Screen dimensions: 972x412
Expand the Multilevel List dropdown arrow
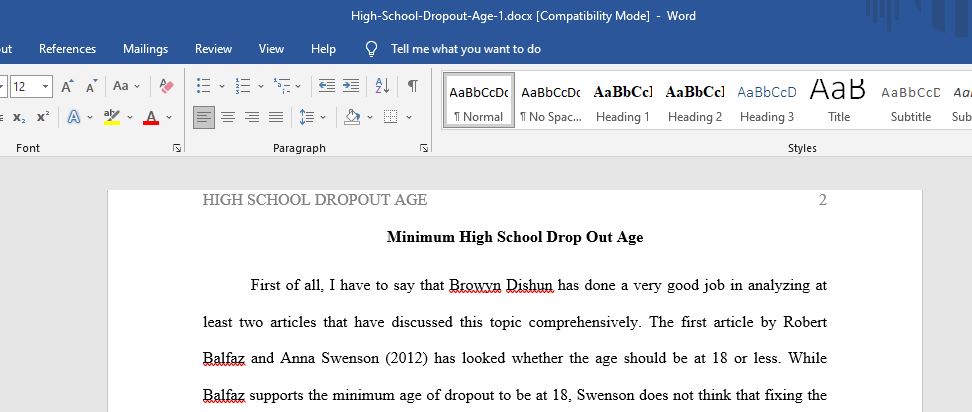pos(298,86)
